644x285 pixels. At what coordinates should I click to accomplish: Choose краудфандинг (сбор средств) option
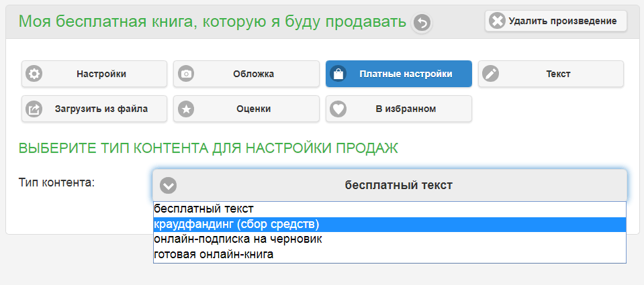pyautogui.click(x=236, y=223)
